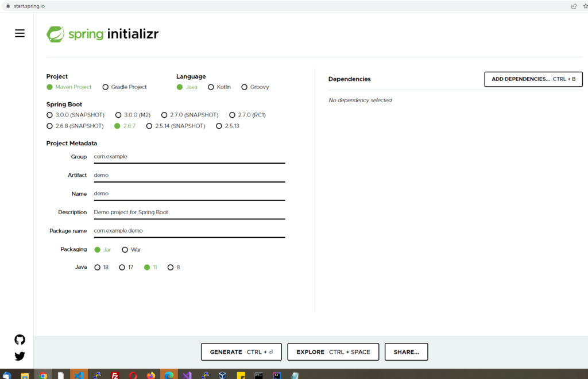Open the Twitter link icon
This screenshot has height=379, width=588.
pos(20,356)
